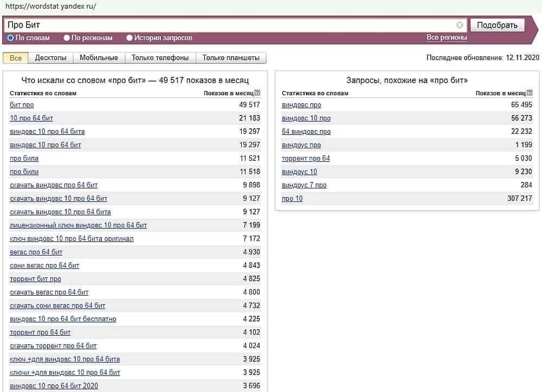Click help icon beside left 'Показов в месяц'

click(x=257, y=93)
